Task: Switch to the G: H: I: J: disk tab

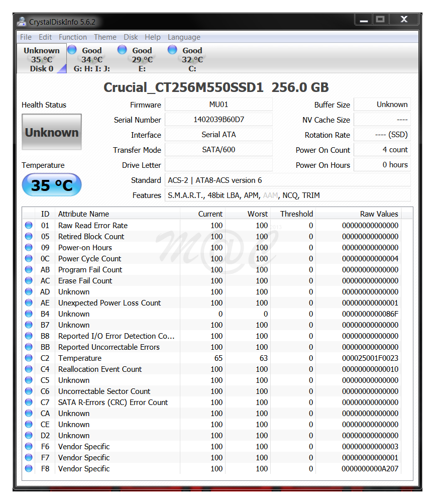Action: click(x=92, y=59)
